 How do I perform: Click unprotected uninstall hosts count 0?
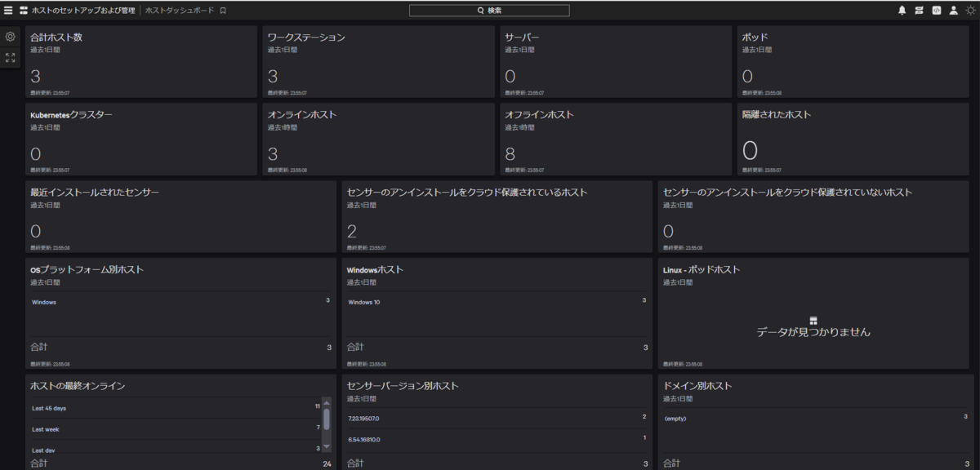click(668, 232)
